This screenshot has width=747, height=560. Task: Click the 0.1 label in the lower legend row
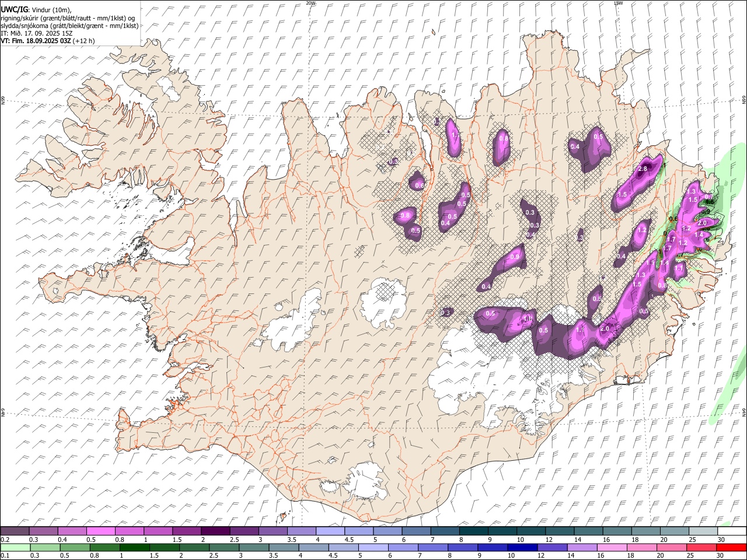[5, 555]
